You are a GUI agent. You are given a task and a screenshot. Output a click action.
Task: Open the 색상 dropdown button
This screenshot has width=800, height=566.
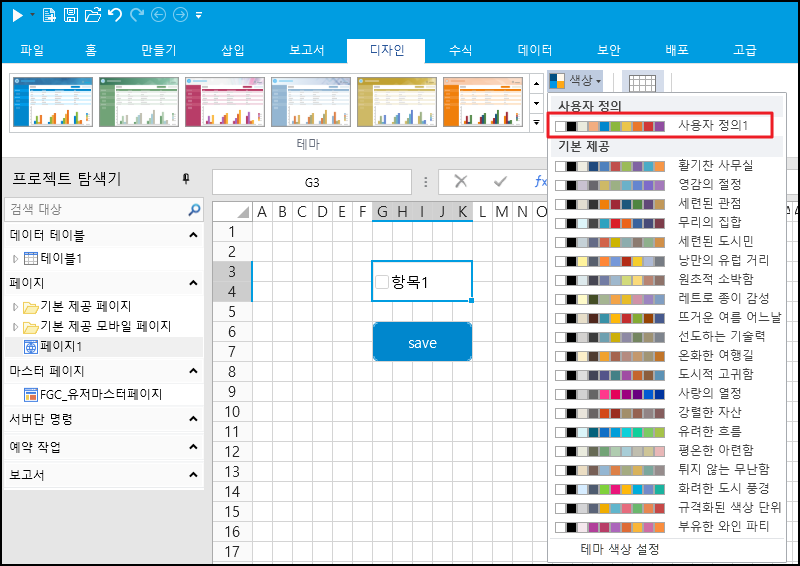[x=574, y=80]
